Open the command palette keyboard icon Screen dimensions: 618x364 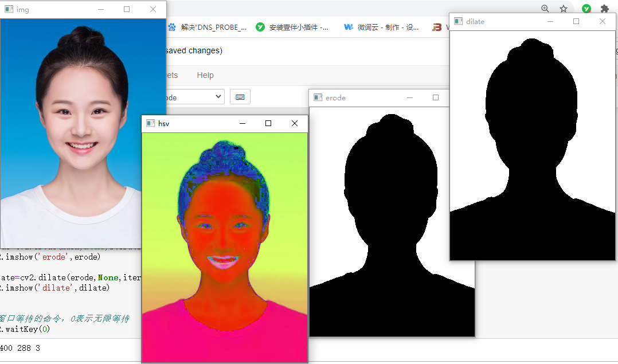pyautogui.click(x=240, y=97)
